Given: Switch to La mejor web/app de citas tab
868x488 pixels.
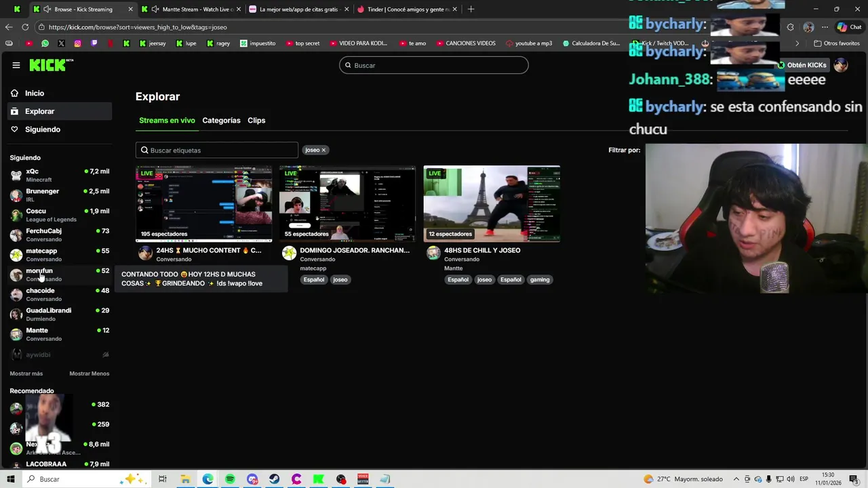Looking at the screenshot, I should pyautogui.click(x=299, y=9).
